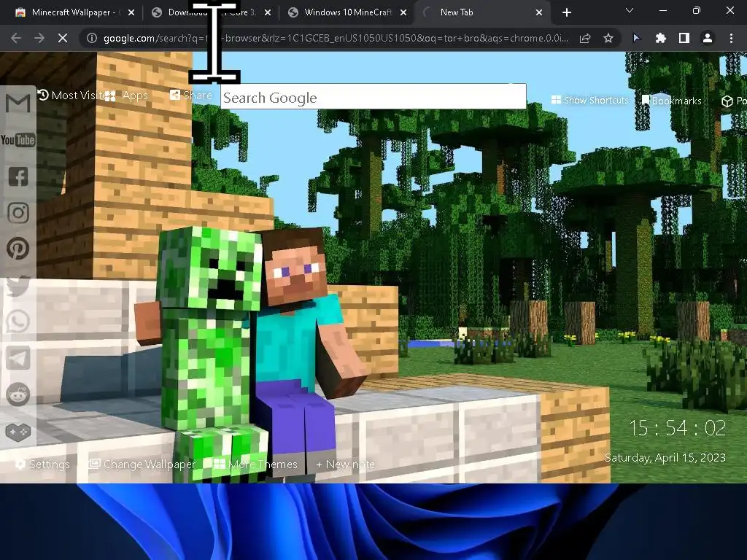The image size is (747, 560).
Task: Toggle the Chrome side panel icon
Action: (684, 38)
